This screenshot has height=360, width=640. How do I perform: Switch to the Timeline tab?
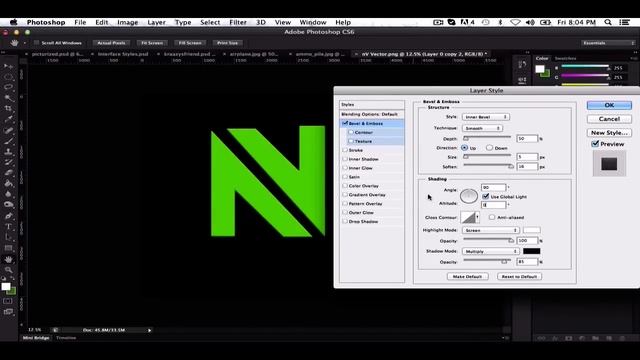click(66, 338)
